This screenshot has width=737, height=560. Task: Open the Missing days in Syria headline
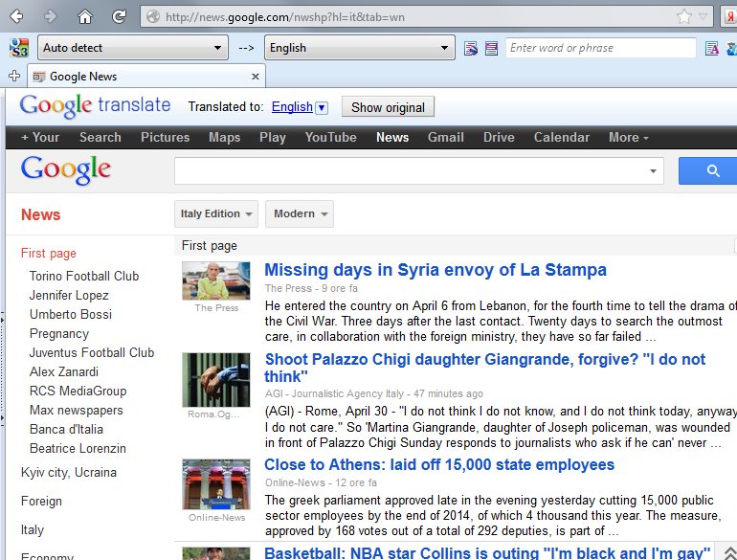pyautogui.click(x=435, y=270)
